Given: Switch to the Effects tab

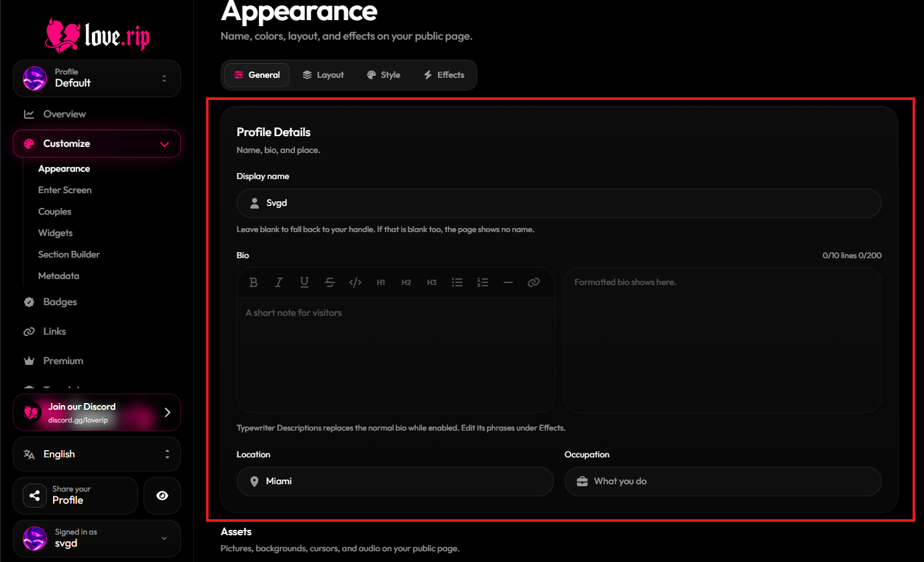Looking at the screenshot, I should coord(444,75).
